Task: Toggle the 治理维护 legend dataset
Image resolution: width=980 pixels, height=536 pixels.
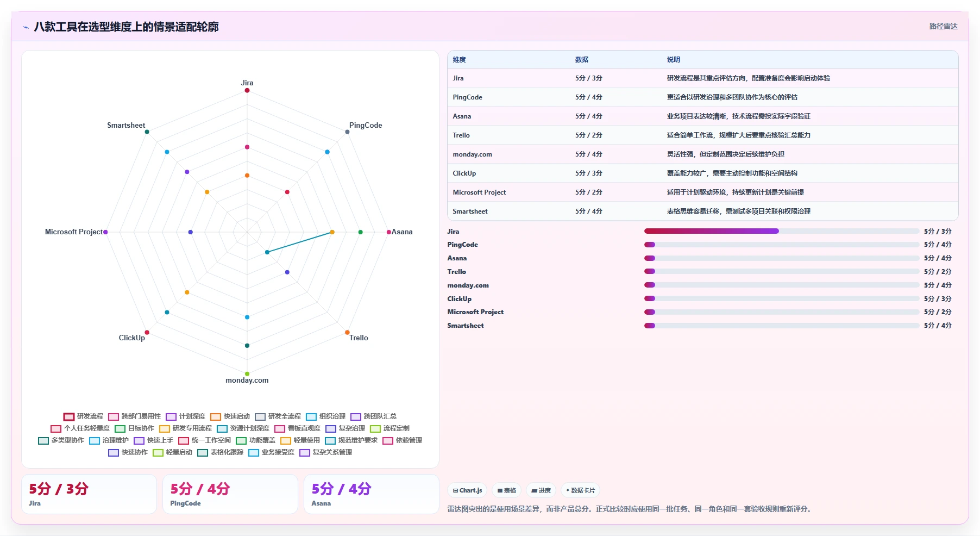Action: coord(109,440)
